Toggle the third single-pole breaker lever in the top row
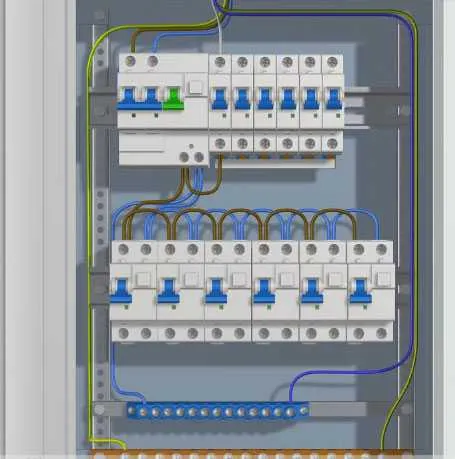The height and width of the screenshot is (459, 455). [x=265, y=99]
